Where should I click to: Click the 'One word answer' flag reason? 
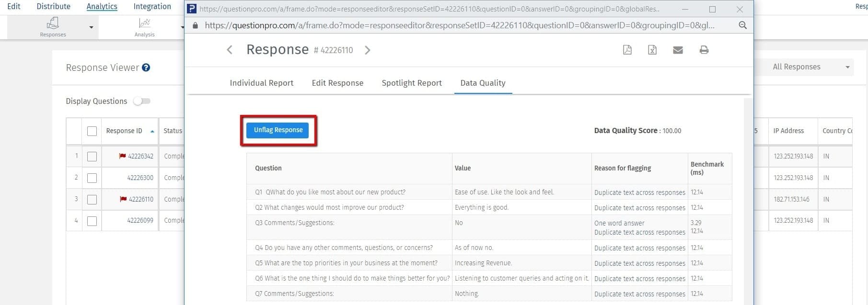pos(619,223)
